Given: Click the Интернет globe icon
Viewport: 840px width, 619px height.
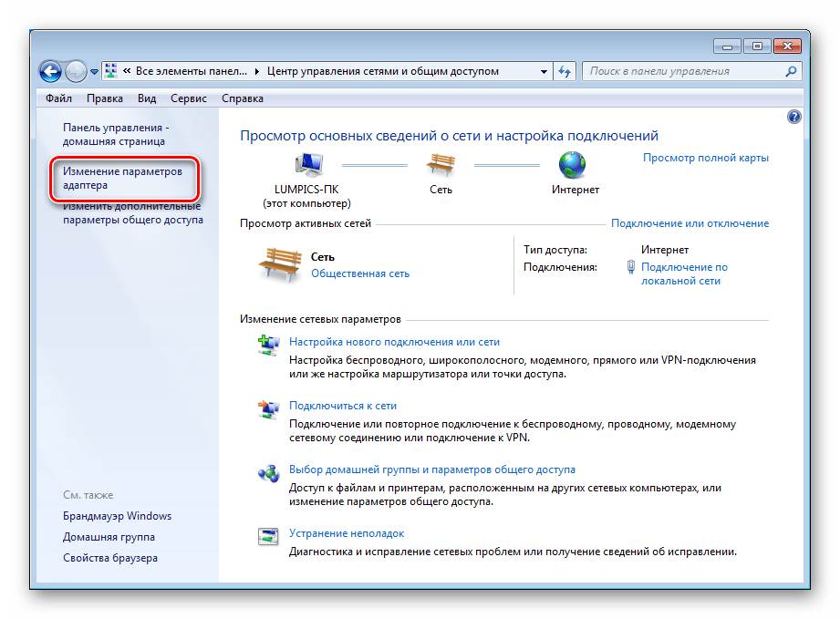Looking at the screenshot, I should tap(572, 164).
